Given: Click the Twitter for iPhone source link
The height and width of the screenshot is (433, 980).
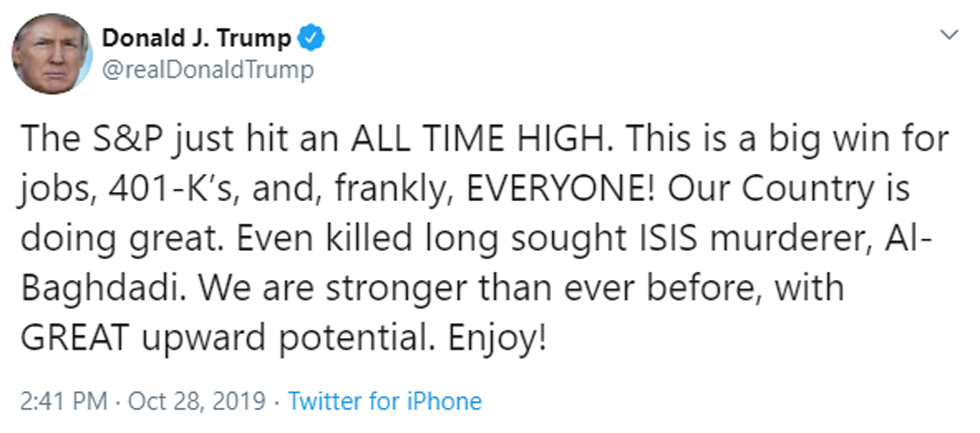Looking at the screenshot, I should tap(385, 401).
